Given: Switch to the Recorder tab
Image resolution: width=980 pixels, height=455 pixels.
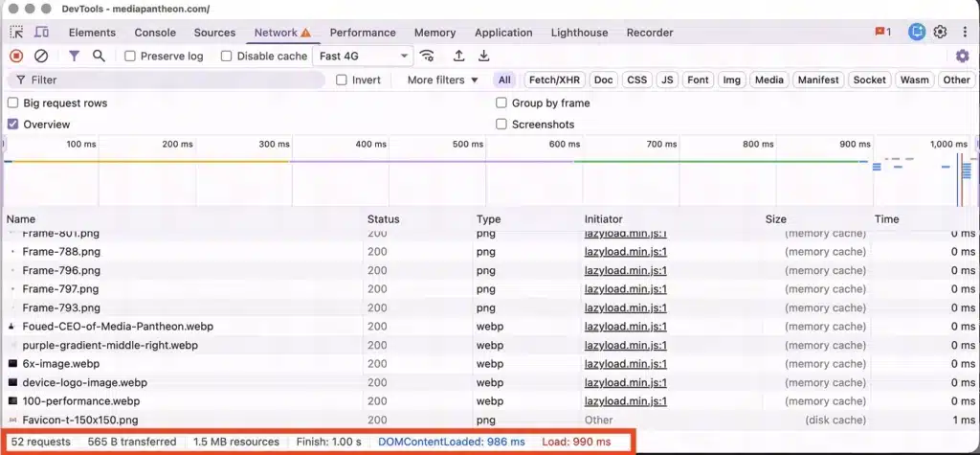Looking at the screenshot, I should click(650, 33).
